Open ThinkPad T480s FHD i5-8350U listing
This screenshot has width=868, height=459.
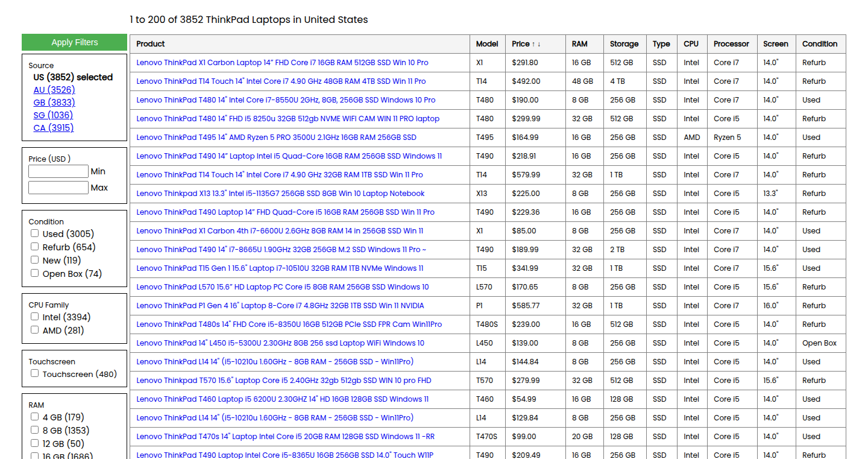(x=289, y=324)
